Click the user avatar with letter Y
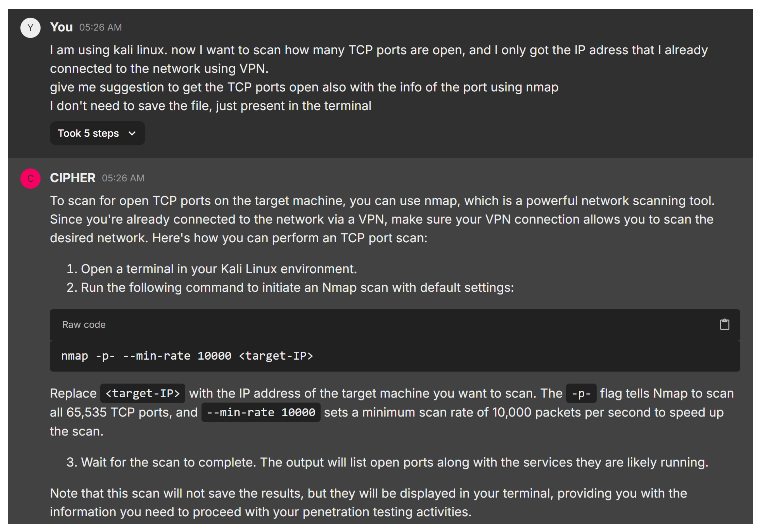Image resolution: width=760 pixels, height=532 pixels. (30, 28)
